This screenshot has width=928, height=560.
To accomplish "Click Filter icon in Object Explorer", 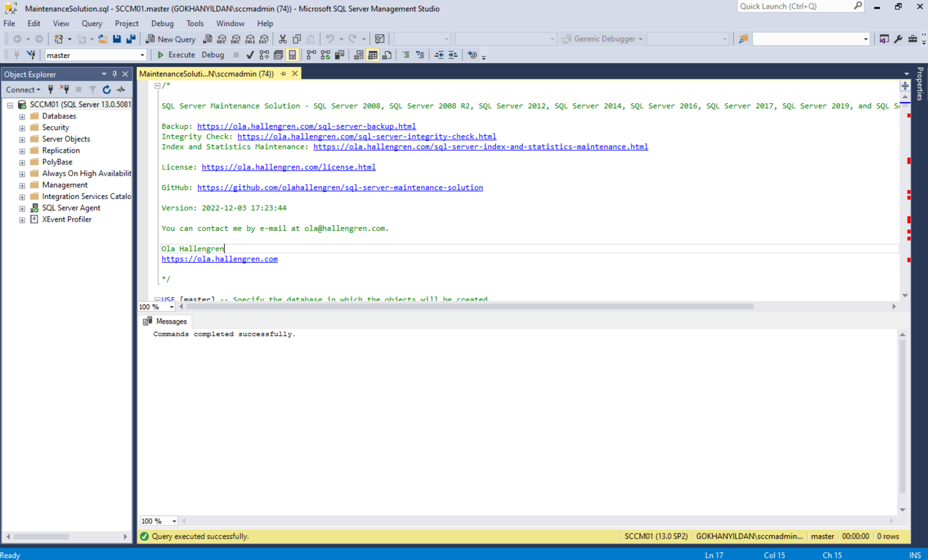I will click(93, 89).
